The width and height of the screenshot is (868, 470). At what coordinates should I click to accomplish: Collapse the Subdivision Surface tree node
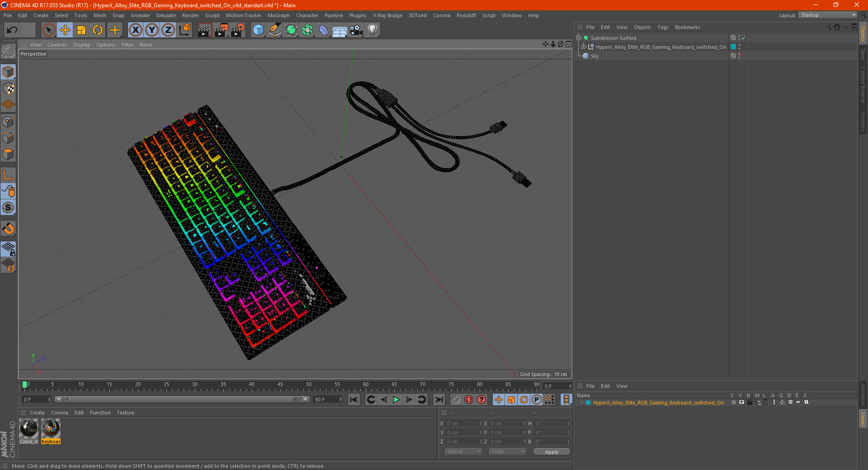click(x=579, y=38)
